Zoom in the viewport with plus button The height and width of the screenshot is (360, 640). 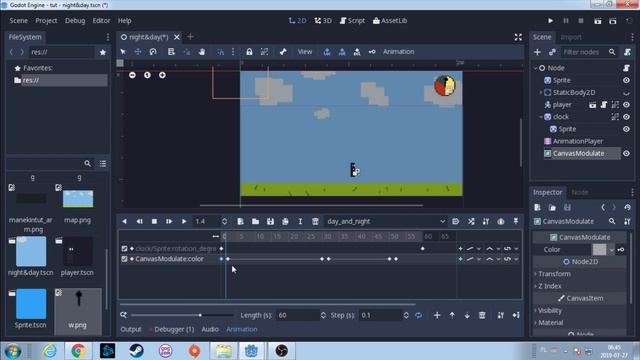click(x=162, y=75)
